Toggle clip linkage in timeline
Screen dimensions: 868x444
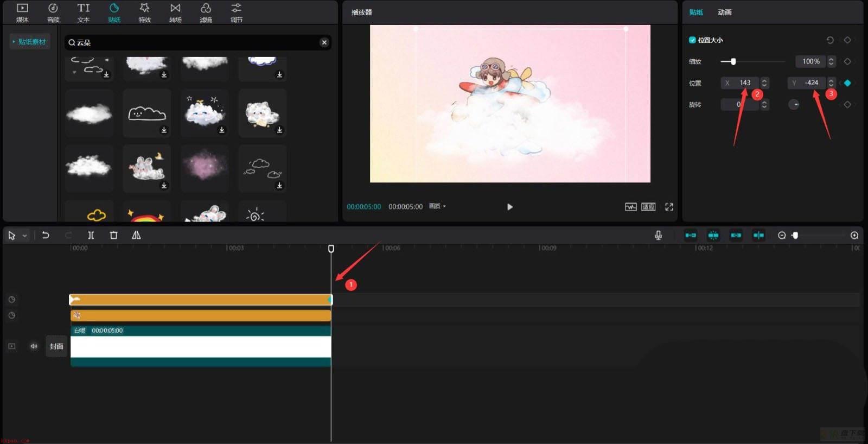click(x=736, y=235)
